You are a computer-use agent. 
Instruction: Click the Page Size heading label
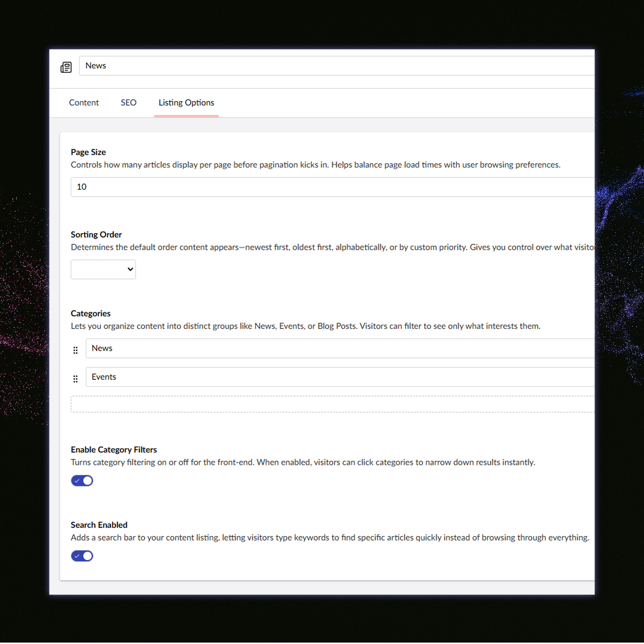click(x=89, y=152)
